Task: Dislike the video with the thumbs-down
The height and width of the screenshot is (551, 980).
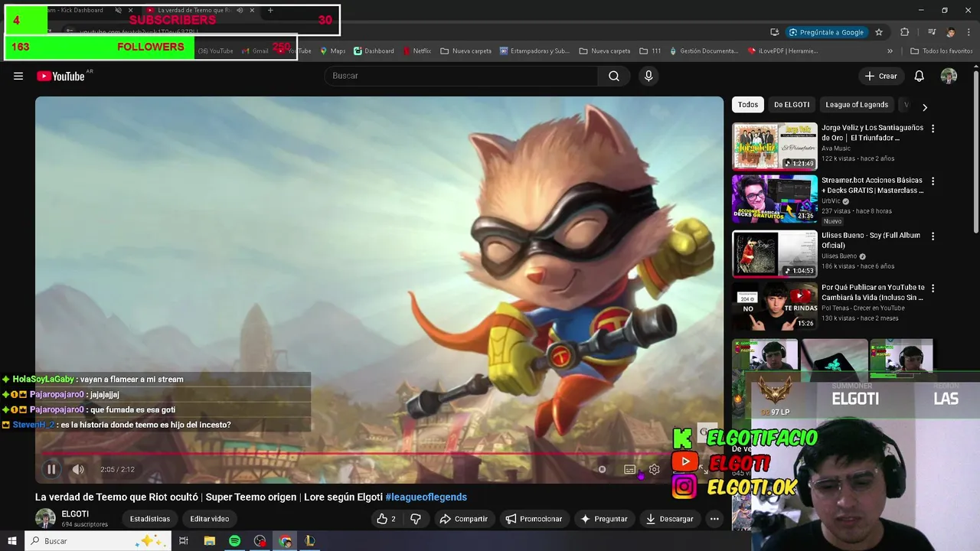Action: pyautogui.click(x=415, y=519)
